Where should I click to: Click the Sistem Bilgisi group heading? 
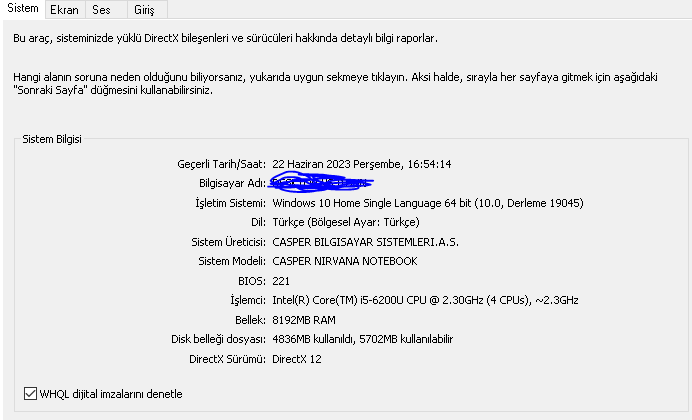point(52,139)
